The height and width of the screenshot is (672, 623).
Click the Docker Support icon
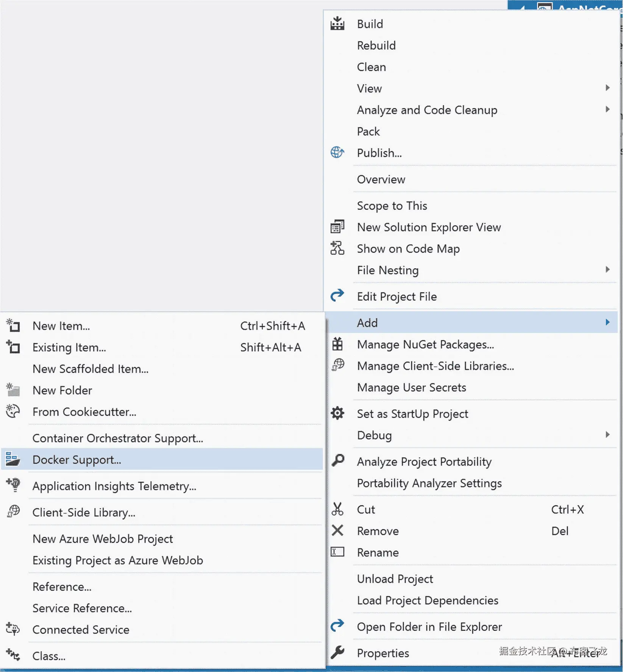[13, 459]
